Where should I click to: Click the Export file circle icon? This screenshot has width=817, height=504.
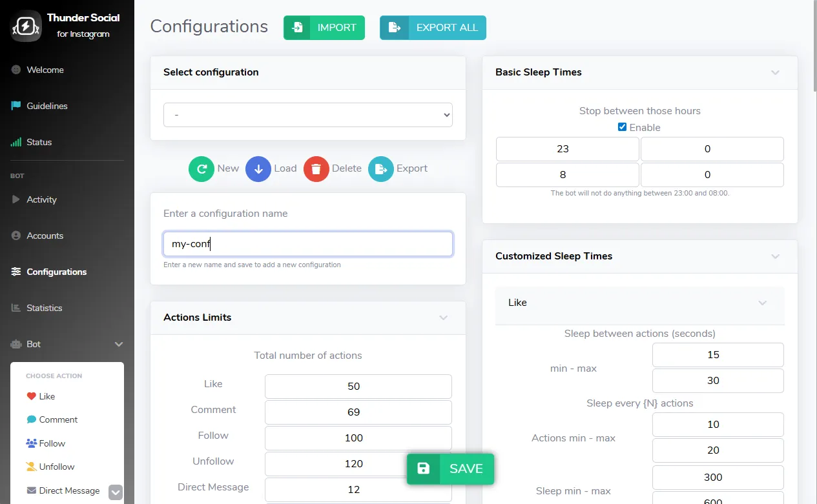pos(381,169)
